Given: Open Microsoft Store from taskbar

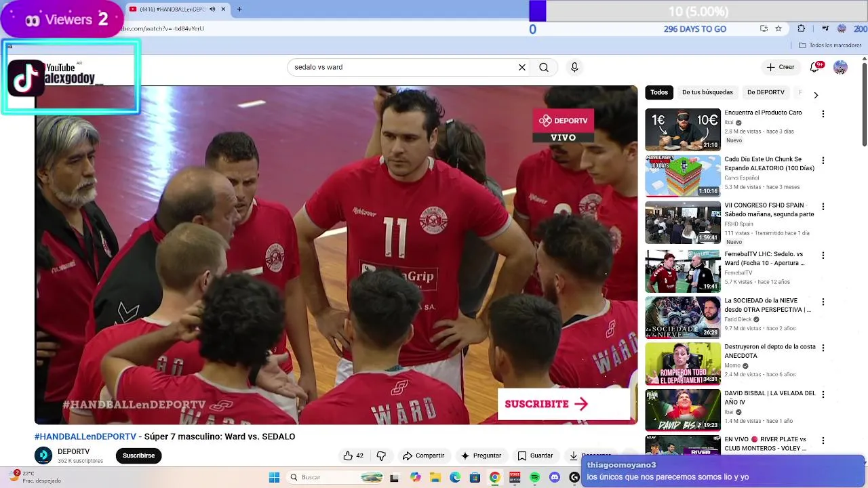Looking at the screenshot, I should pos(475,477).
